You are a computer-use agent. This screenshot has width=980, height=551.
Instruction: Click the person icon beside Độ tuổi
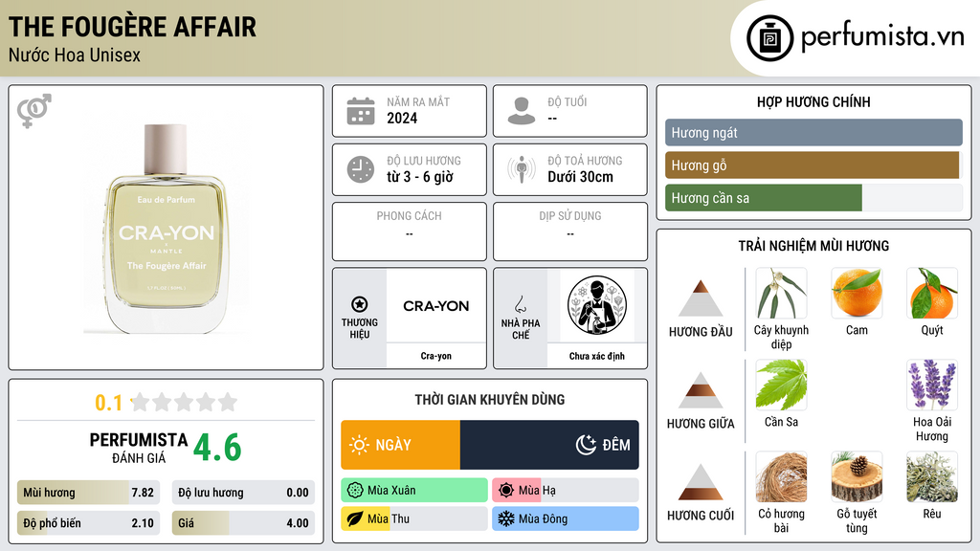click(522, 111)
